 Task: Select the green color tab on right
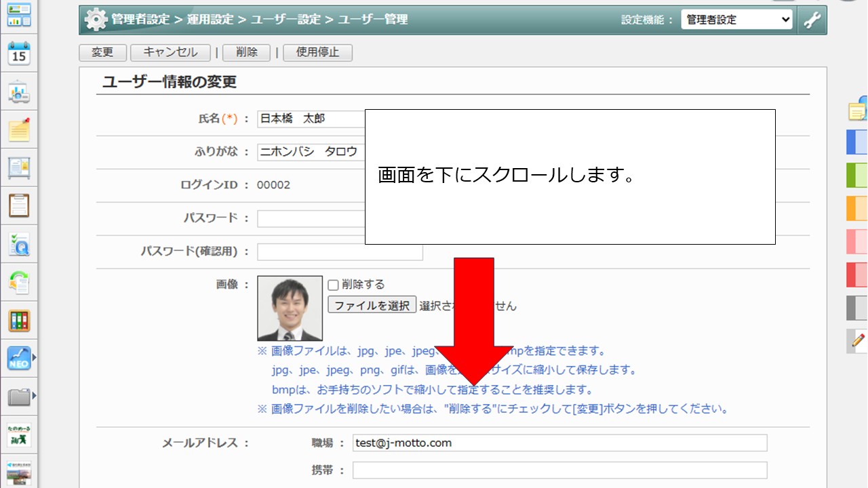point(857,175)
